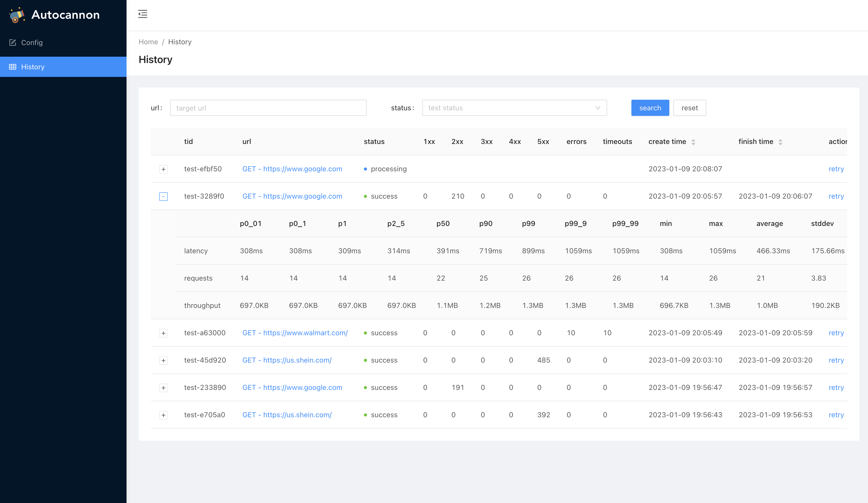Click the search button
This screenshot has width=868, height=503.
[650, 108]
